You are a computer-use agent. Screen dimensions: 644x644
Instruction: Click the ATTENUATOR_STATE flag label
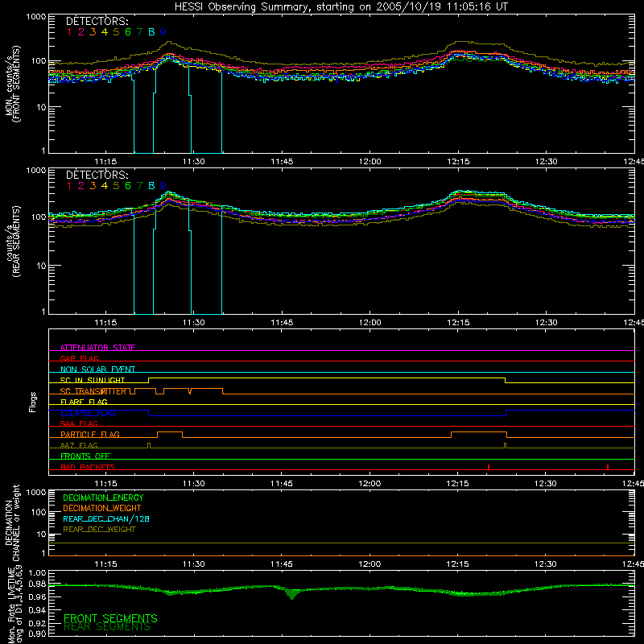(x=97, y=348)
